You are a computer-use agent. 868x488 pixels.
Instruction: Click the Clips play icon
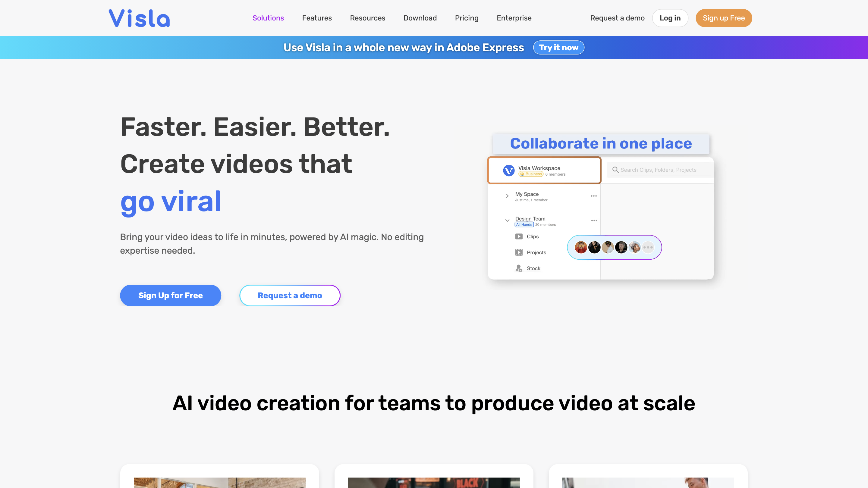tap(519, 236)
